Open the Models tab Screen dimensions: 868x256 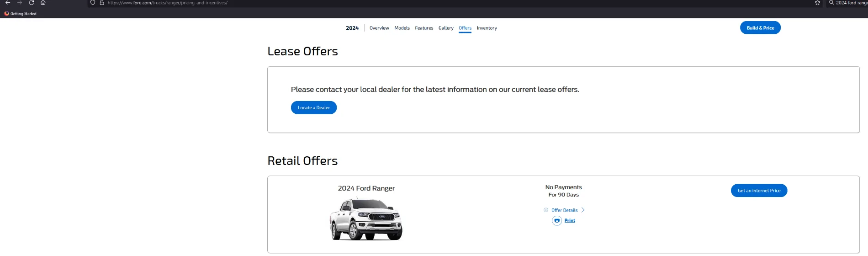pyautogui.click(x=402, y=28)
